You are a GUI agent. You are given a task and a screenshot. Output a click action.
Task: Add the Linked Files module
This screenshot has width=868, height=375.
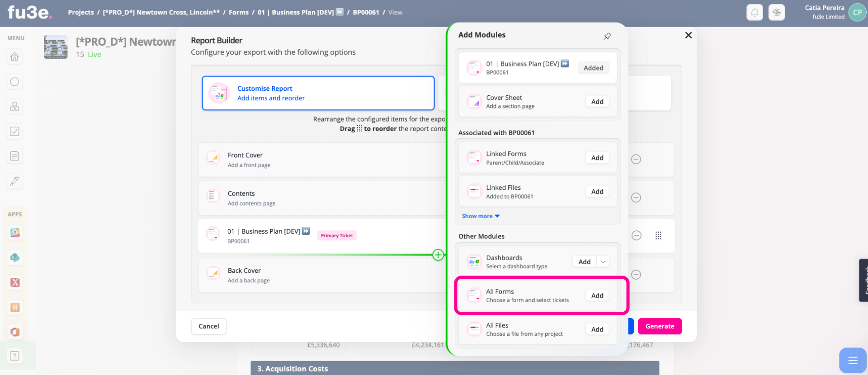tap(597, 192)
